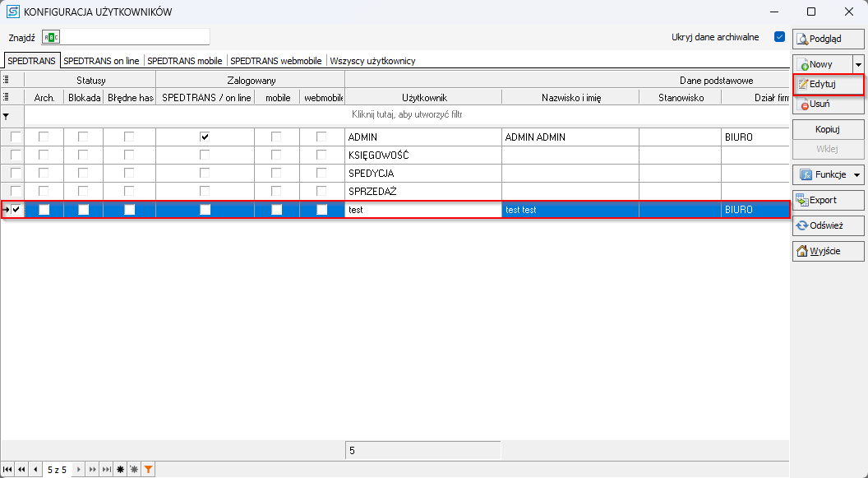Toggle ADMIN's SPEDTRANS / on line checkbox

(205, 137)
